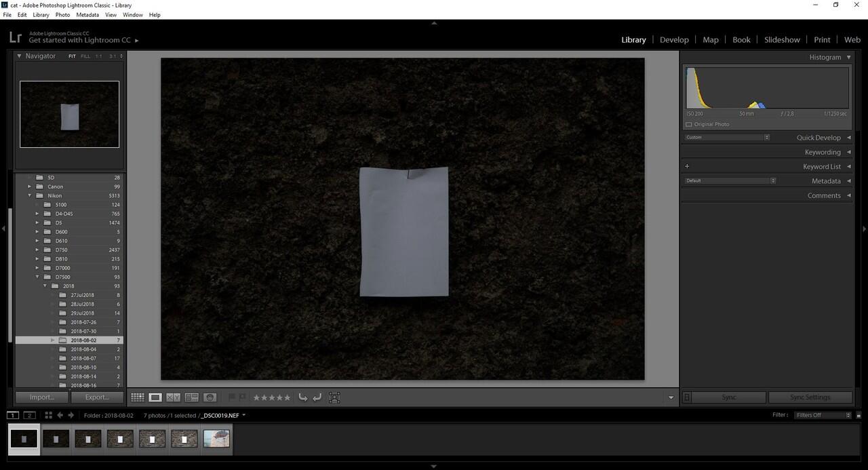This screenshot has width=868, height=470.
Task: Set Navigator zoom to FILL
Action: click(x=85, y=56)
